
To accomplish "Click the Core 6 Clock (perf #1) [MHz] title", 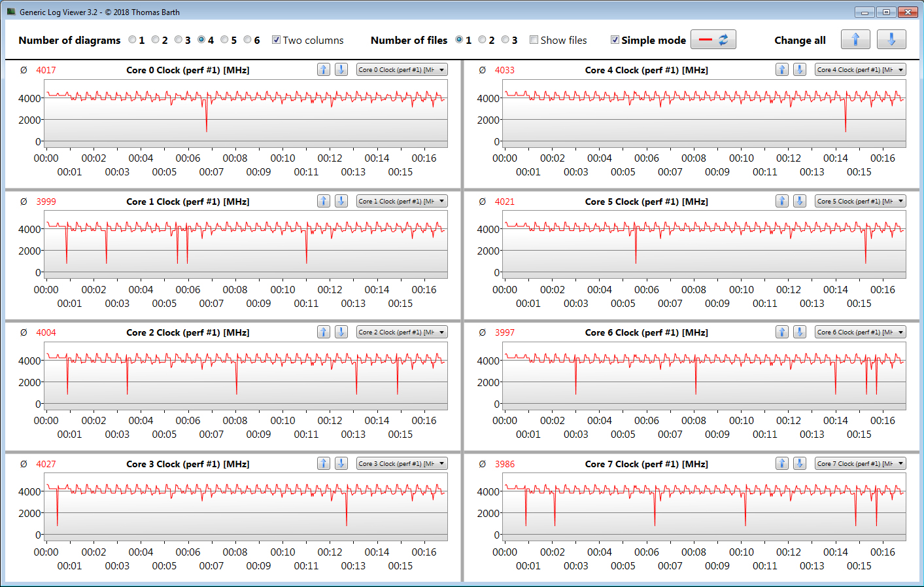I will coord(647,332).
